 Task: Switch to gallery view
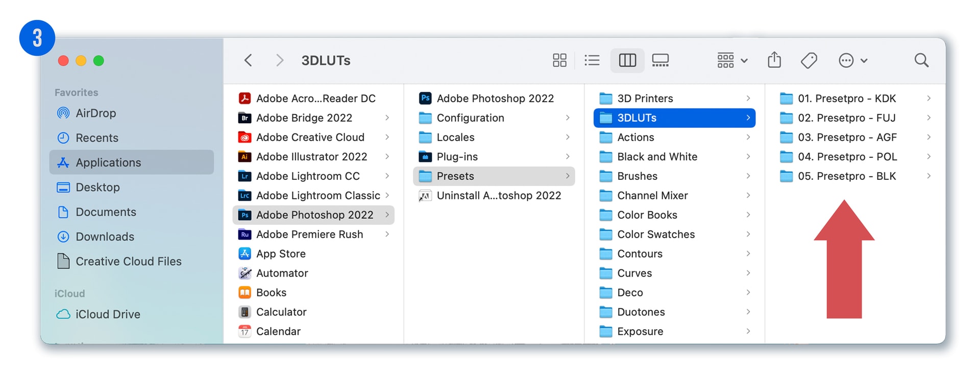click(660, 60)
